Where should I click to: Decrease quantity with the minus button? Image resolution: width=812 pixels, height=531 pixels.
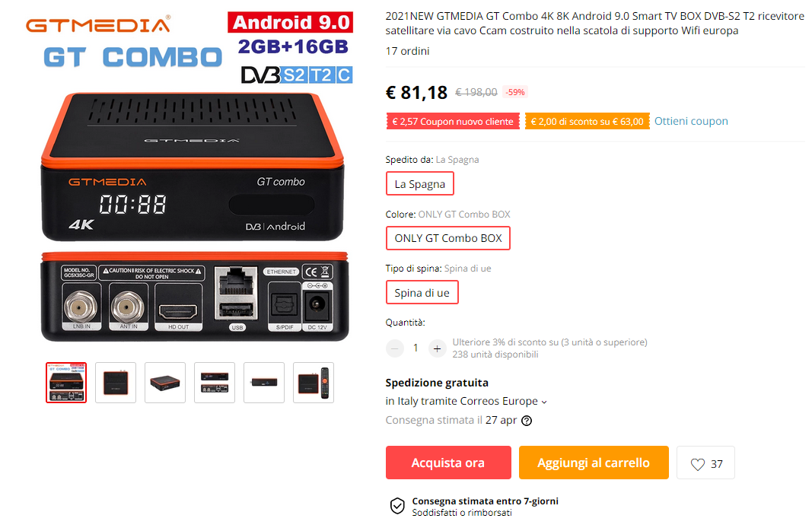tap(395, 349)
